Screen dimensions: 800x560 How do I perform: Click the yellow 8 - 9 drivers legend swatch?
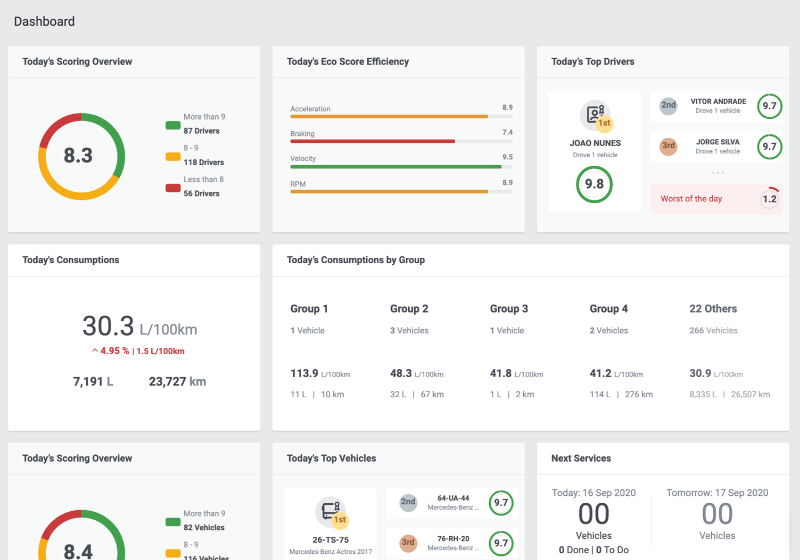[173, 157]
